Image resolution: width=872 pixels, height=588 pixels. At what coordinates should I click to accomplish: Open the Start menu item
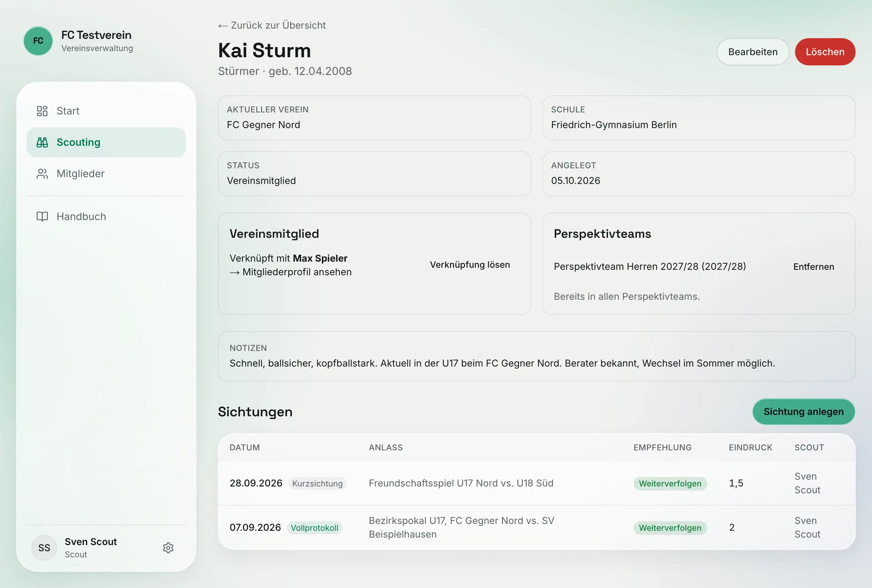point(106,111)
